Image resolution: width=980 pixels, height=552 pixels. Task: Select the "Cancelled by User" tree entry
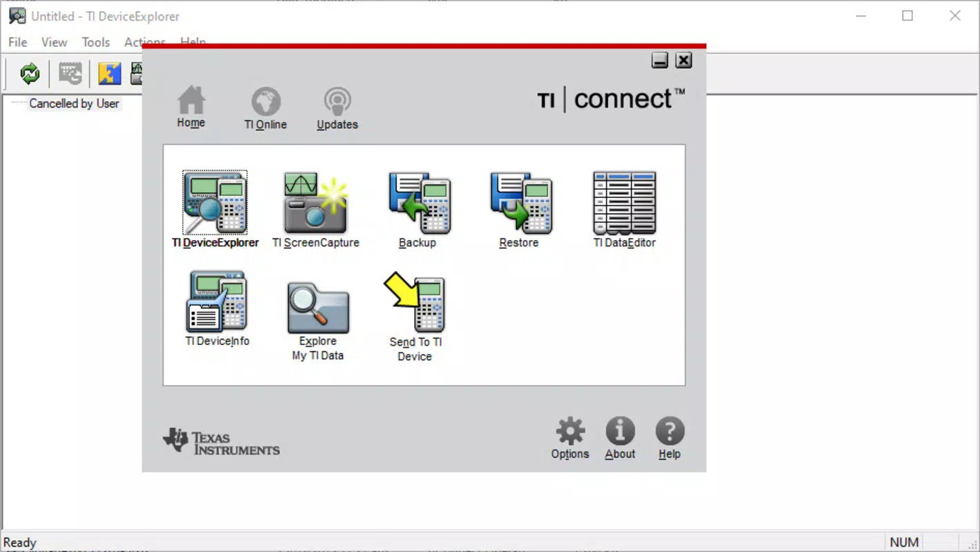74,103
